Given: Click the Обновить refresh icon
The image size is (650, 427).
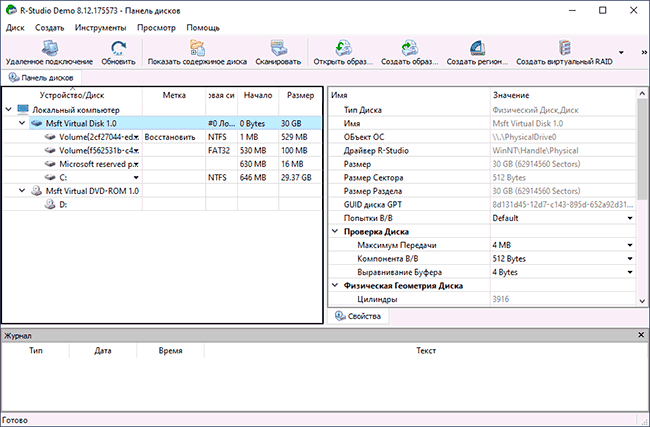Looking at the screenshot, I should 119,48.
